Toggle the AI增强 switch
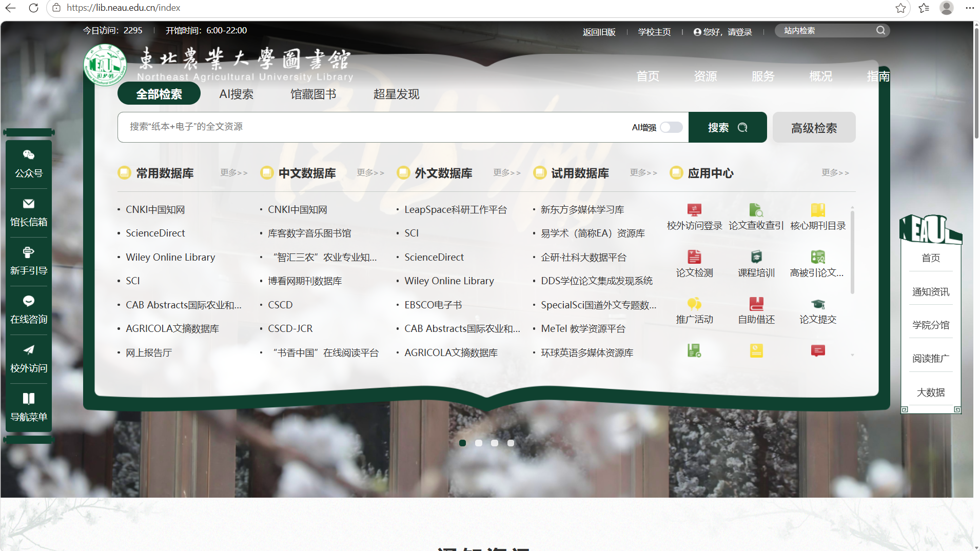Viewport: 980px width, 551px height. (671, 127)
